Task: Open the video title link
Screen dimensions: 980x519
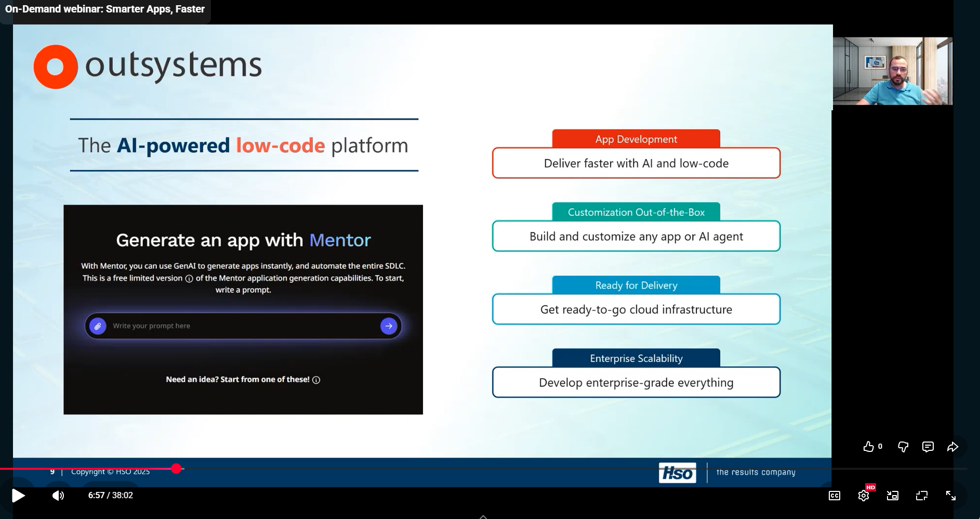Action: coord(105,9)
